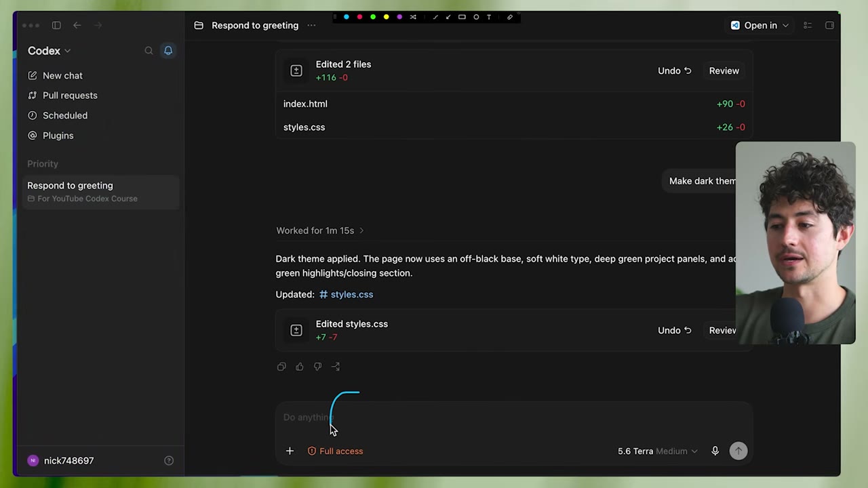Click the diff icon beside 'Edited 2 files'
Image resolution: width=868 pixels, height=488 pixels.
click(x=296, y=70)
